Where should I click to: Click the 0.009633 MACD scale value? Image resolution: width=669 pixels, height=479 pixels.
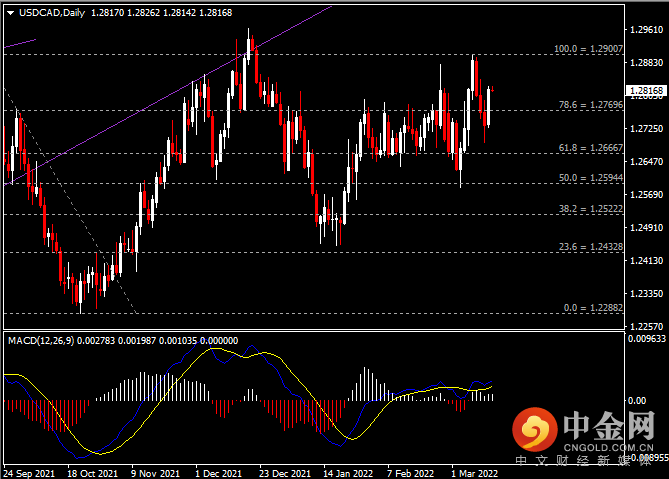pos(647,339)
